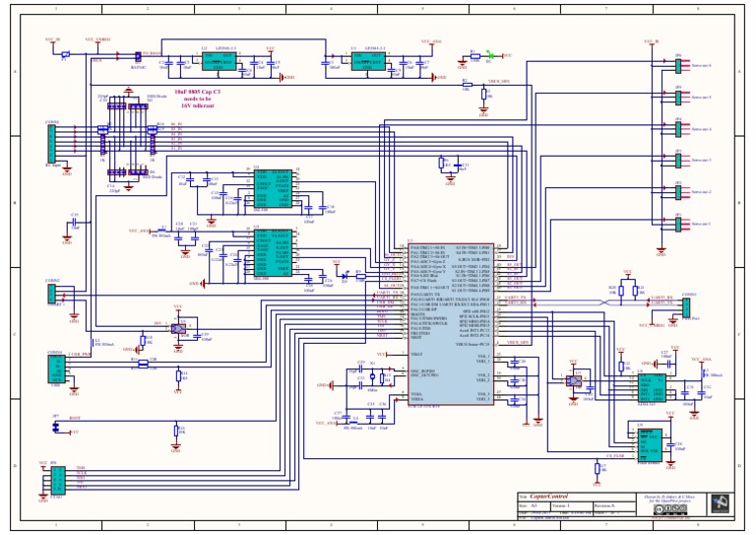756x535 pixels.
Task: Select resistor R16 below BOOT net
Action: coord(176,431)
